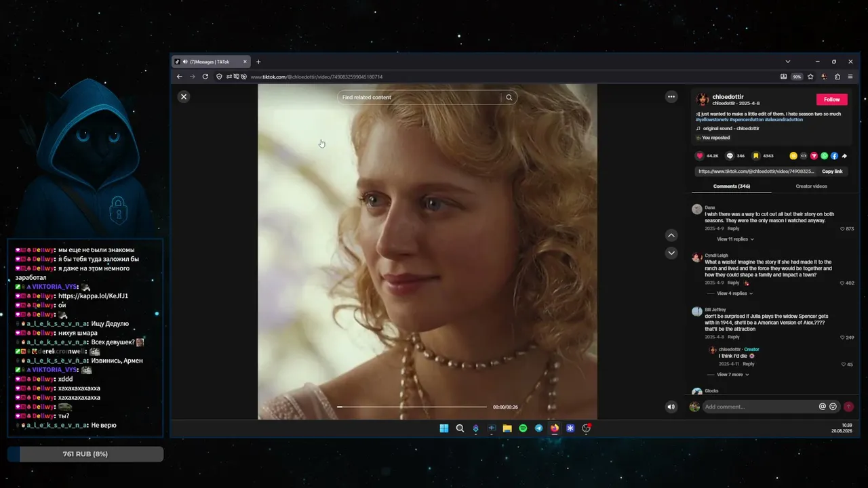Open more share options arrow
868x488 pixels.
coord(844,156)
